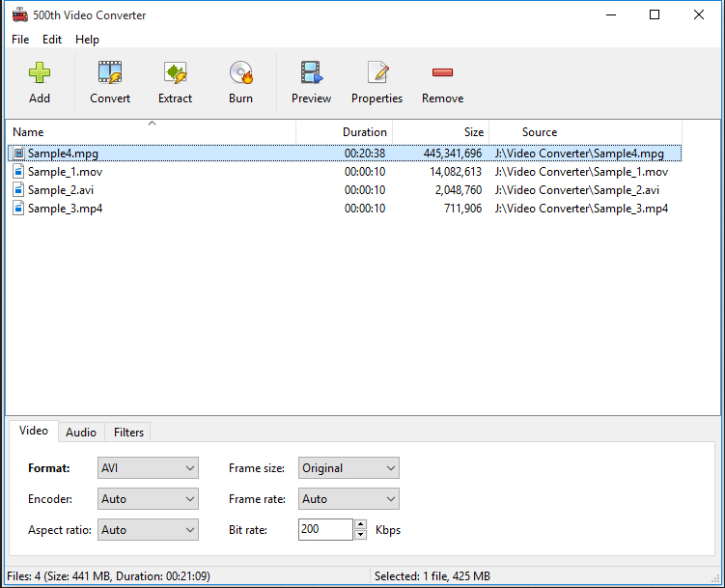
Task: Click inside the Bit rate field
Action: [x=325, y=529]
